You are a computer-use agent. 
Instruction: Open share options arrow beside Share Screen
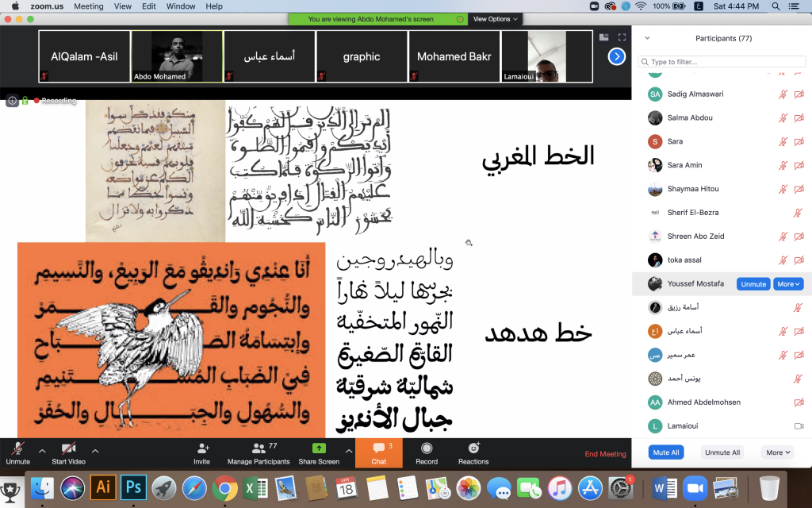(349, 451)
